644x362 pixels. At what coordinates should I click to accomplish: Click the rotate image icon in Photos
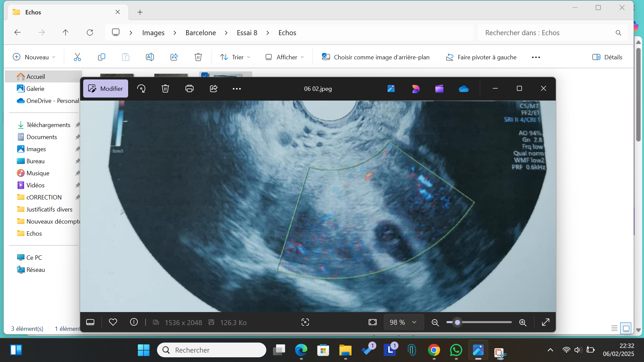tap(141, 88)
